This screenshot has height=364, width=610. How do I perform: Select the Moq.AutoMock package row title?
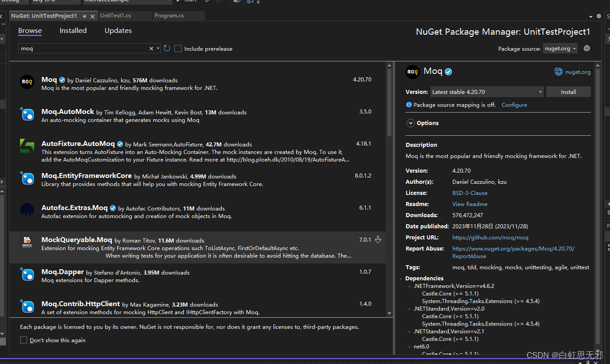pyautogui.click(x=68, y=112)
